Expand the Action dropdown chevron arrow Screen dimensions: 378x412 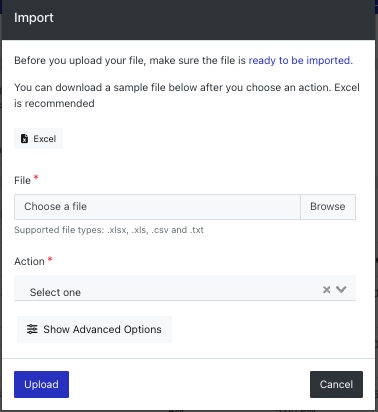(341, 289)
